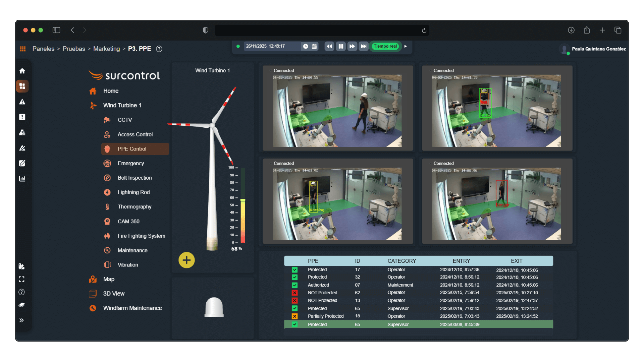Select the Lightning Rod icon
The height and width of the screenshot is (362, 644).
[x=107, y=192]
